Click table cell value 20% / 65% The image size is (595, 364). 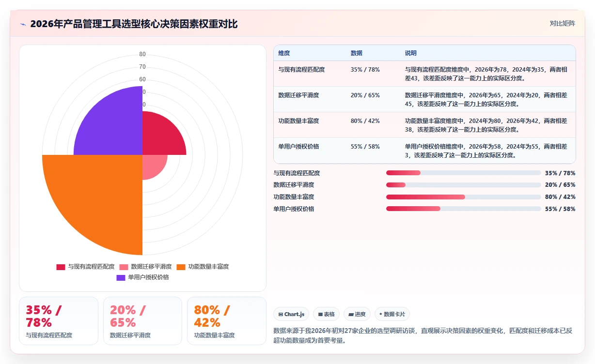click(365, 95)
